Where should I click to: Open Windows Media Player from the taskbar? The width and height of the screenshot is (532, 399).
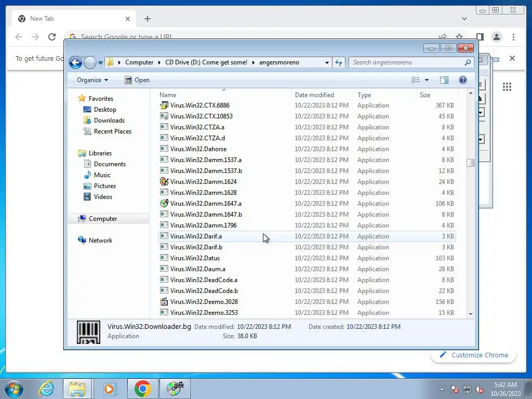tap(110, 389)
